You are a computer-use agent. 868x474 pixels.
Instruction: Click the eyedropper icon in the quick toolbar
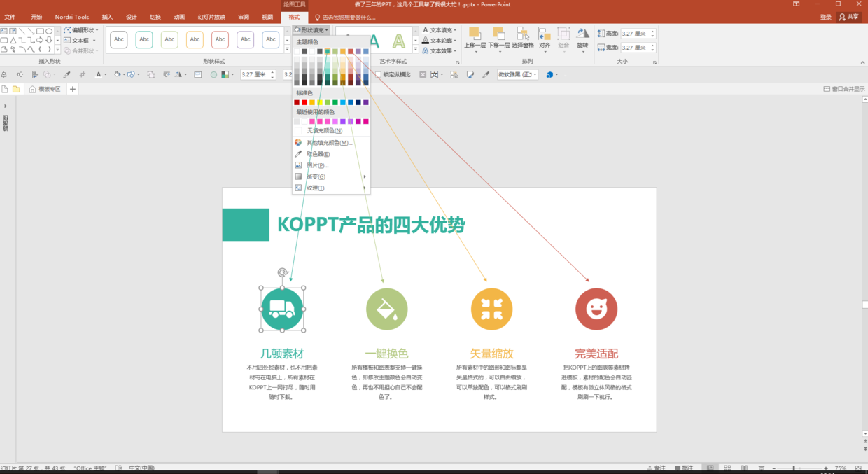pos(67,74)
